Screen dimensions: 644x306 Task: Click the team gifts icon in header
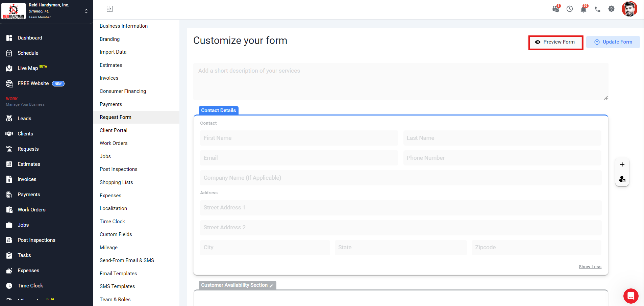point(555,9)
